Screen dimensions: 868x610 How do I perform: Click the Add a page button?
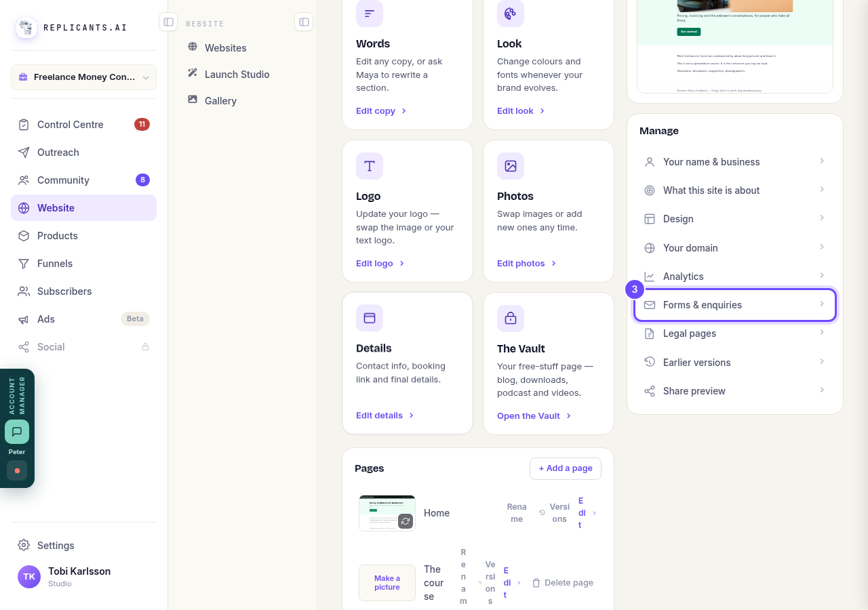click(x=566, y=468)
